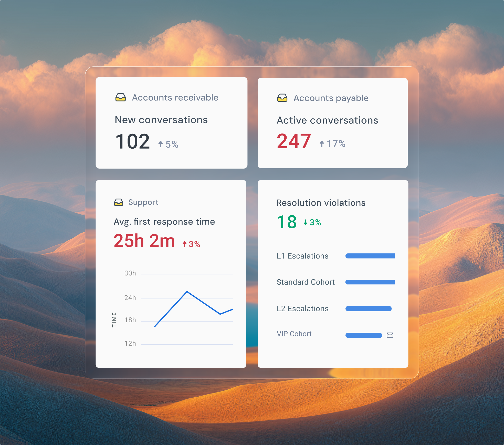Click the green 18 resolution violations number
This screenshot has width=504, height=445.
(x=287, y=222)
